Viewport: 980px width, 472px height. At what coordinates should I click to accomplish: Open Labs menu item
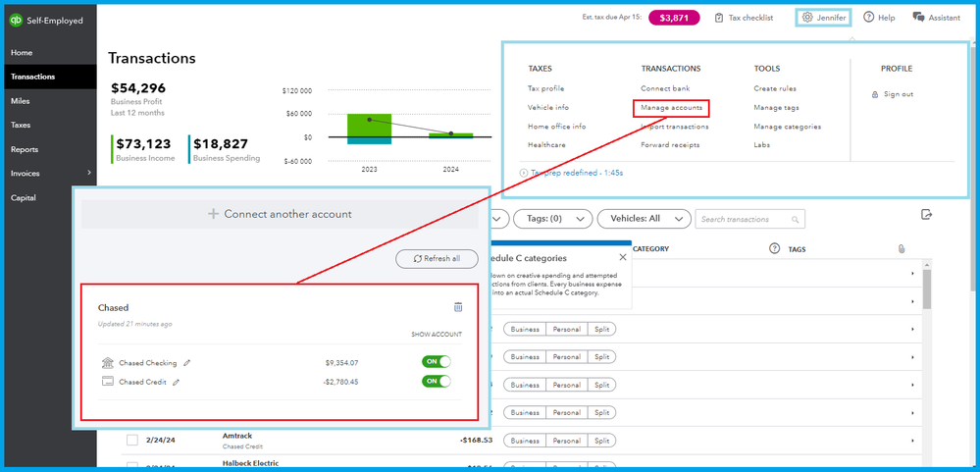tap(762, 145)
